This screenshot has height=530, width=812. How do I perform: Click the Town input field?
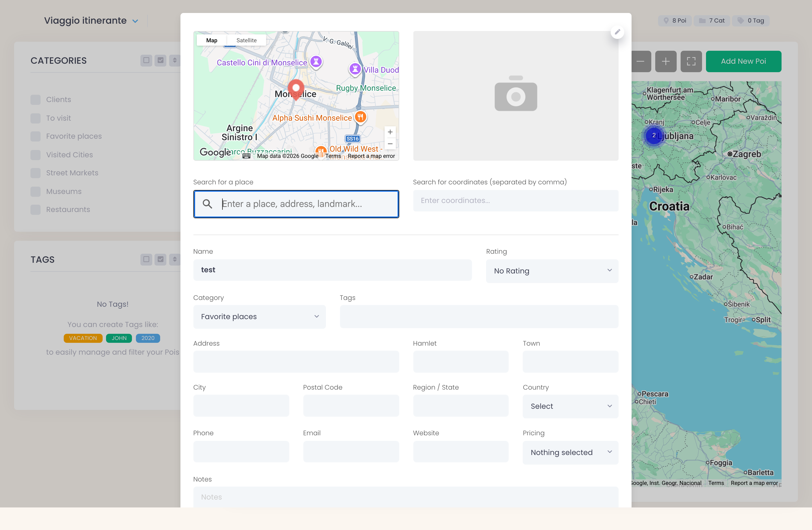[570, 361]
